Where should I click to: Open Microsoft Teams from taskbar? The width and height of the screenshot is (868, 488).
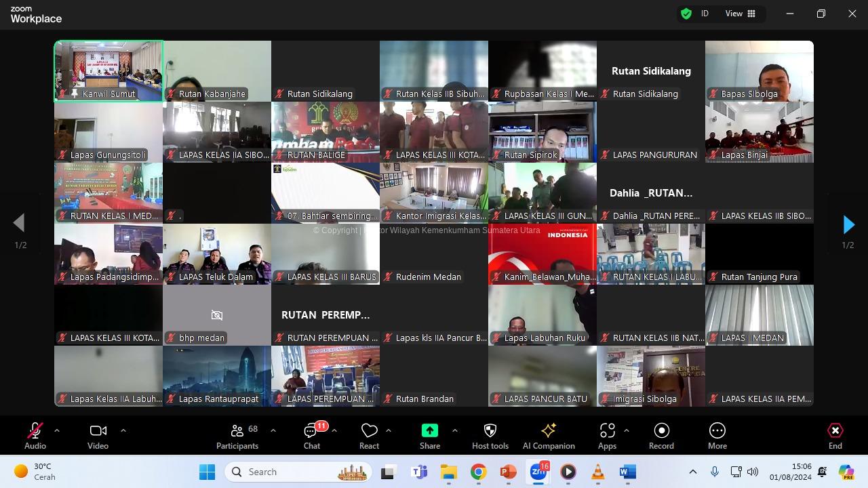418,472
